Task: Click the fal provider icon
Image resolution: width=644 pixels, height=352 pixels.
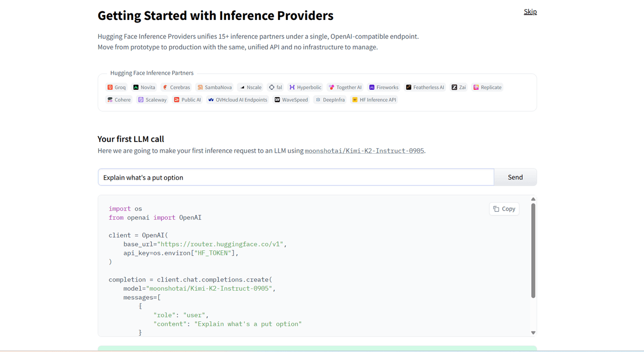Action: pyautogui.click(x=272, y=87)
